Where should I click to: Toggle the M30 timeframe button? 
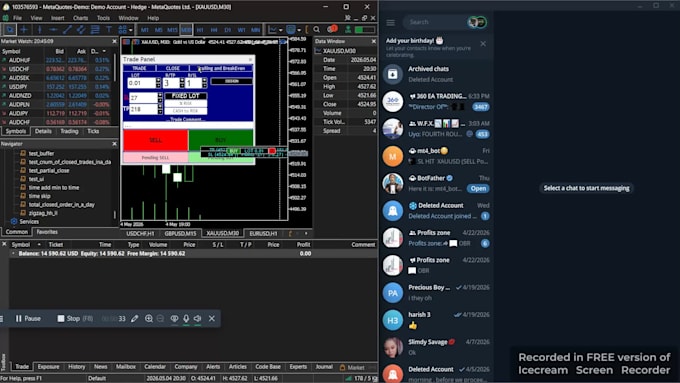[186, 30]
